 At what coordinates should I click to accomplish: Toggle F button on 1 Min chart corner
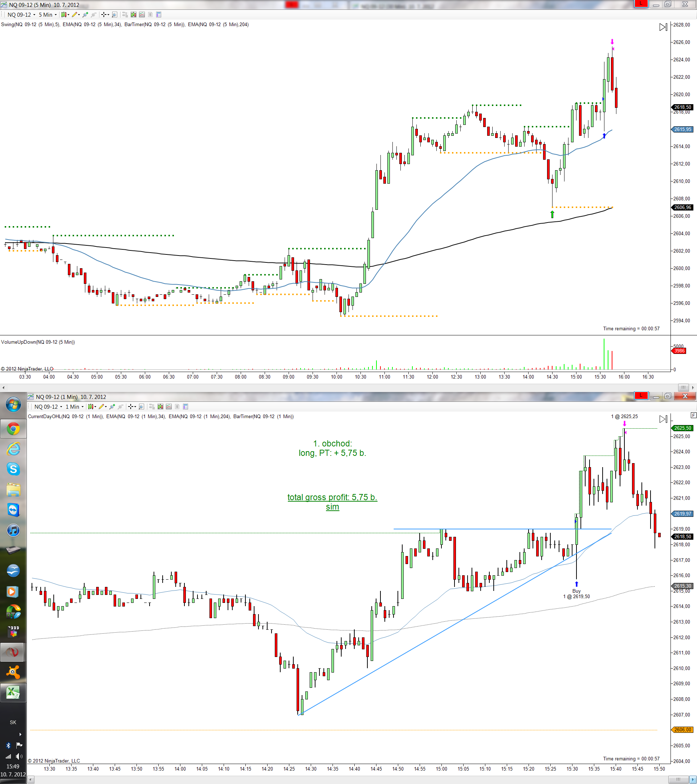(x=693, y=415)
